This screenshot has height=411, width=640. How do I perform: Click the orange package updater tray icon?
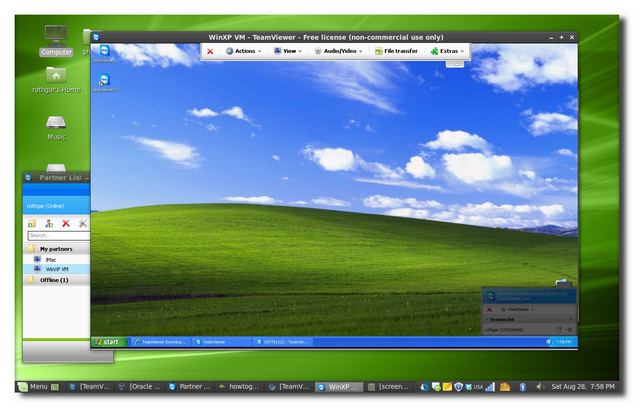point(505,387)
